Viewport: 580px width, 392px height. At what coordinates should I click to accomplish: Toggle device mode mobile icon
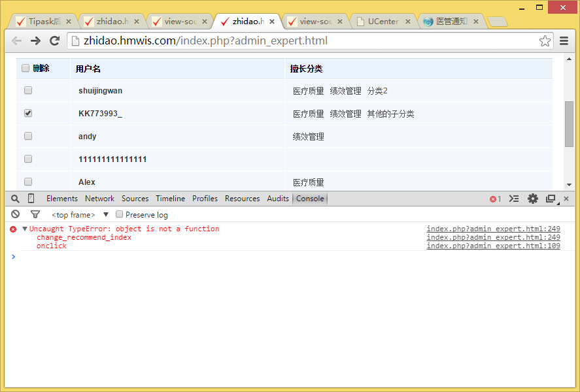point(31,199)
